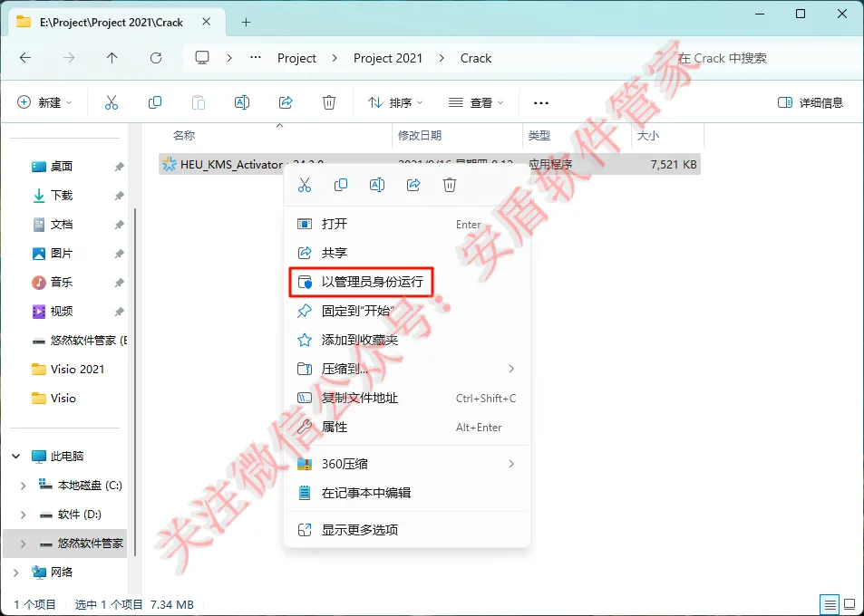Choose 固定到“开始” in the context menu
This screenshot has width=864, height=616.
(x=407, y=311)
